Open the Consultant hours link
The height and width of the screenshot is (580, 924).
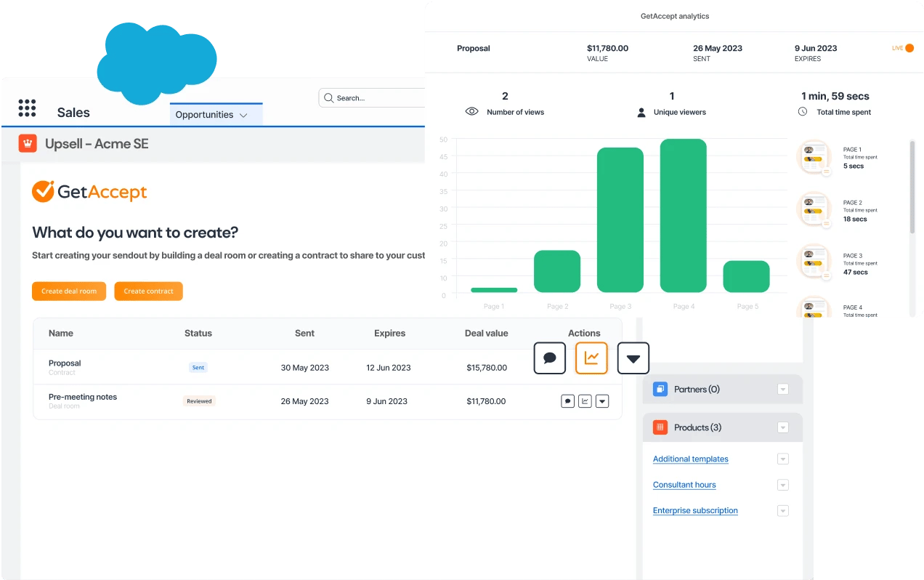[x=684, y=485]
